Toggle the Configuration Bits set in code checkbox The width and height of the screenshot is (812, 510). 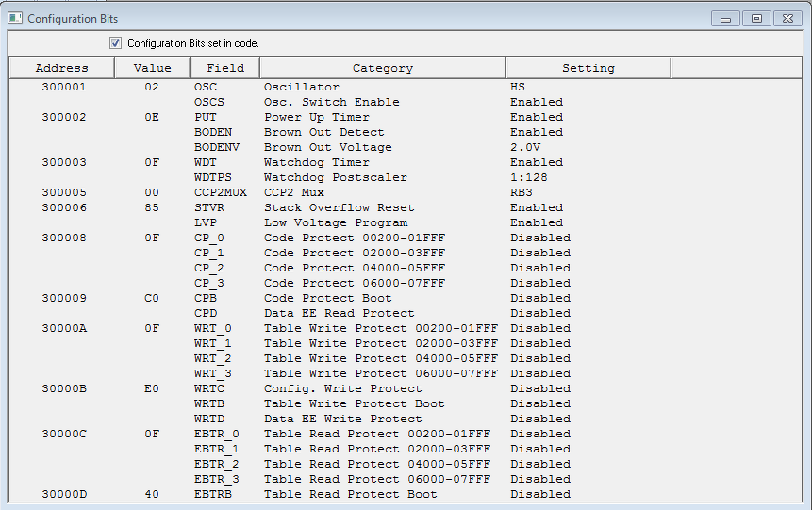(116, 43)
